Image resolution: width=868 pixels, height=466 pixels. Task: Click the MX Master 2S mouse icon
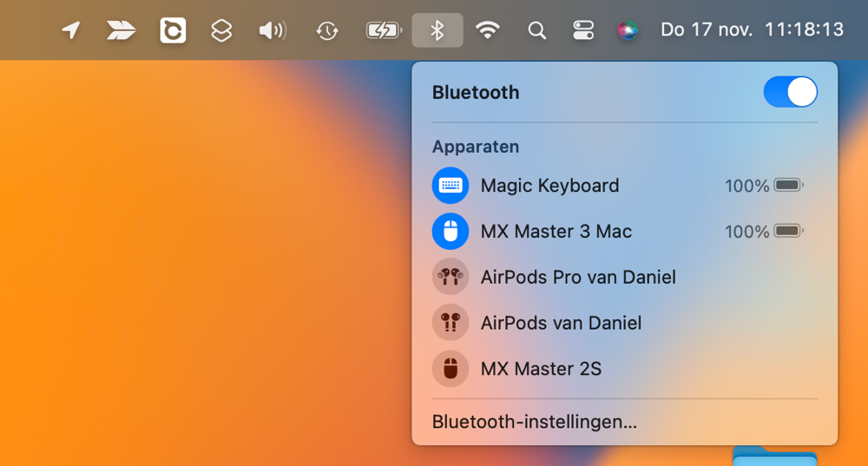(x=450, y=369)
